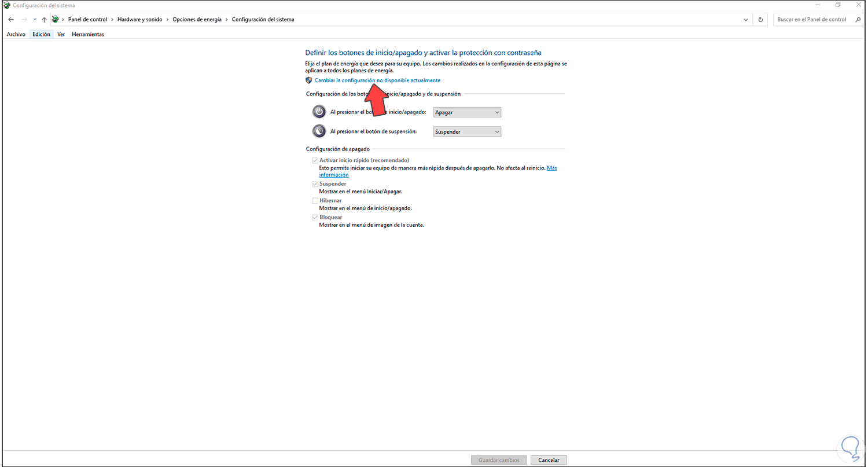868x467 pixels.
Task: Navigate to Hardware y sonido breadcrumb
Action: coord(139,19)
